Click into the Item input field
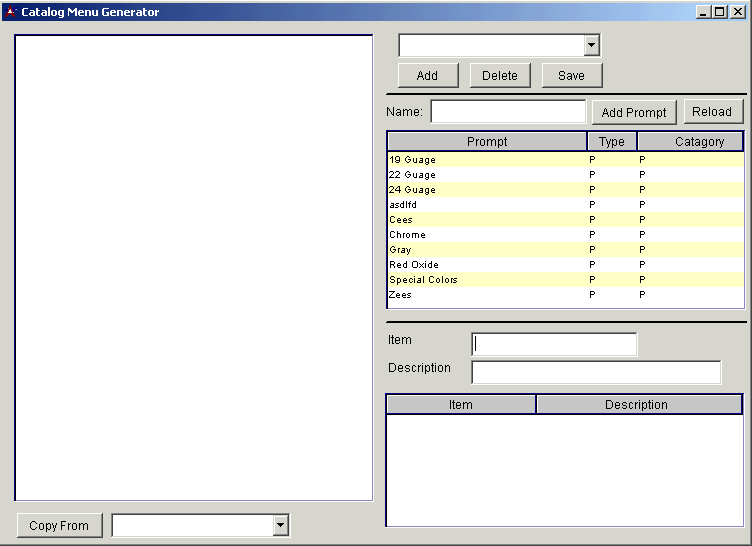Viewport: 752px width, 546px height. (x=554, y=344)
